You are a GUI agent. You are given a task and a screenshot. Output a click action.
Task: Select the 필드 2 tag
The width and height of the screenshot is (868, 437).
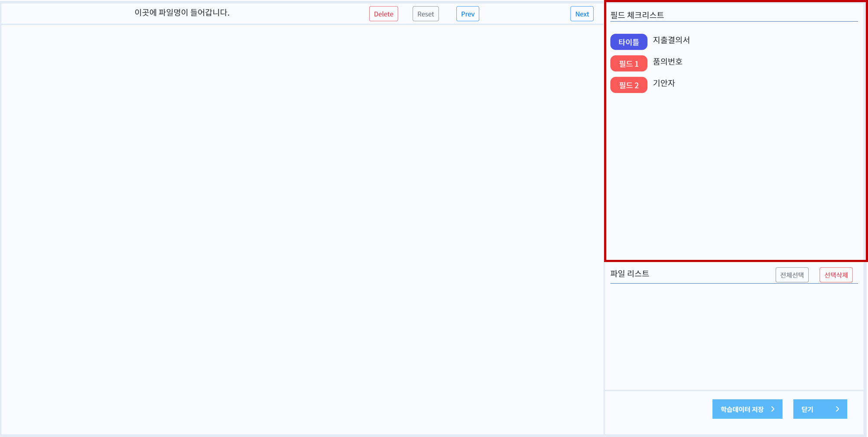pos(629,85)
